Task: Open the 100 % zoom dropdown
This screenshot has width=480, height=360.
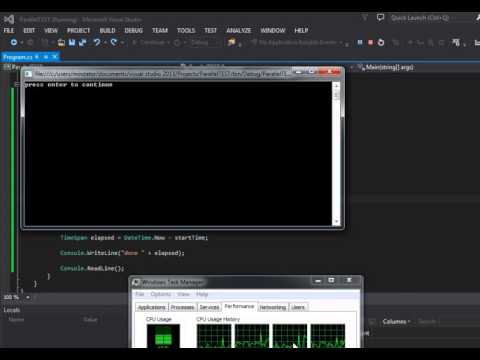Action: pos(28,297)
